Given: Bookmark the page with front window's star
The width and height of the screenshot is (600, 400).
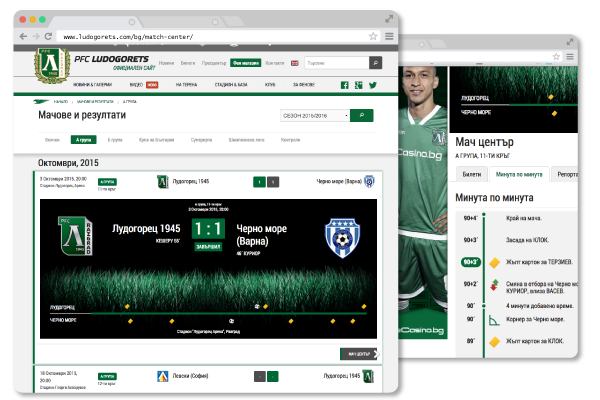Looking at the screenshot, I should (373, 36).
